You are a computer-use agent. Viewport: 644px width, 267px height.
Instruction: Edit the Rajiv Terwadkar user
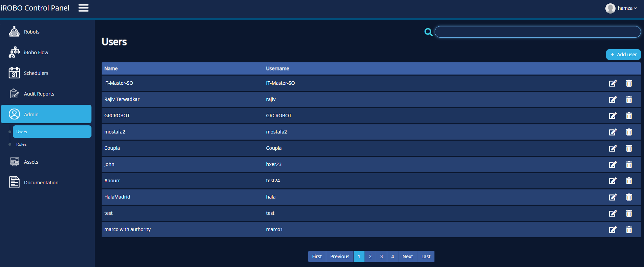pos(612,100)
